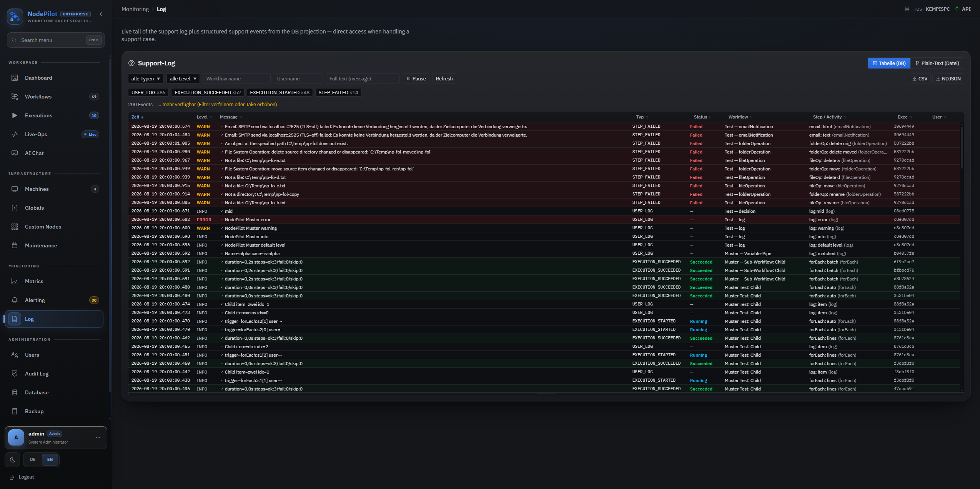Export the log as NDJSON
Image resolution: width=980 pixels, height=489 pixels.
click(x=948, y=78)
